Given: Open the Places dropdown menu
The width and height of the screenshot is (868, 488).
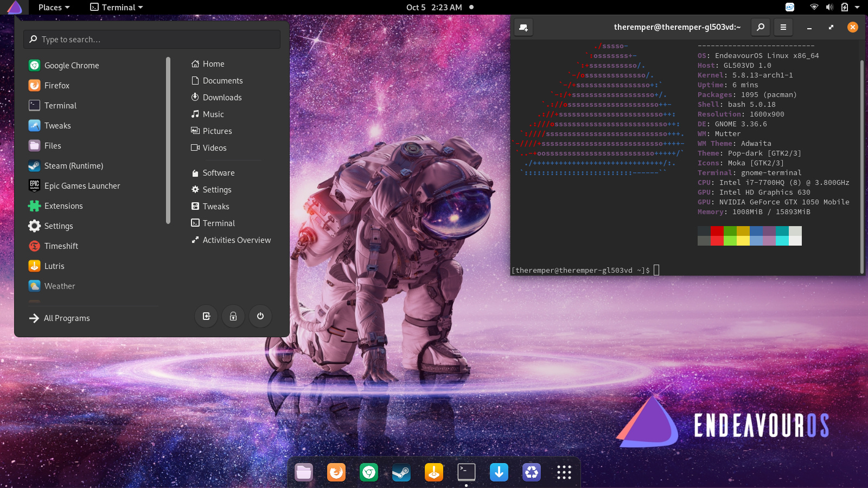Looking at the screenshot, I should pos(54,7).
